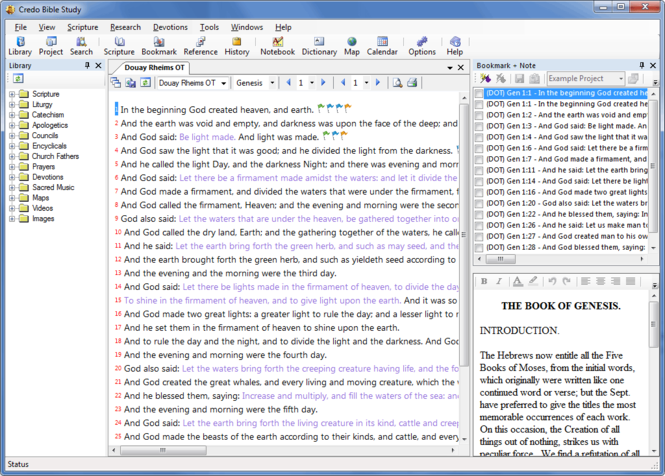Open the Genesis book dropdown

click(272, 83)
